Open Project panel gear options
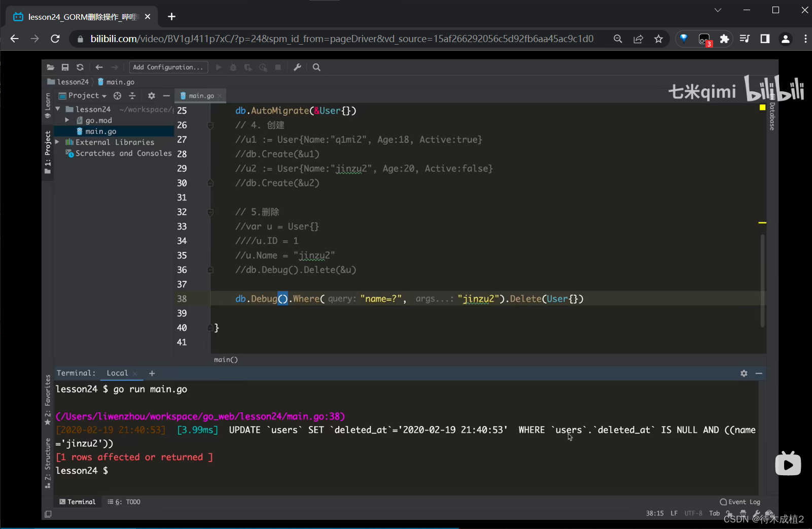This screenshot has height=529, width=812. [x=151, y=95]
